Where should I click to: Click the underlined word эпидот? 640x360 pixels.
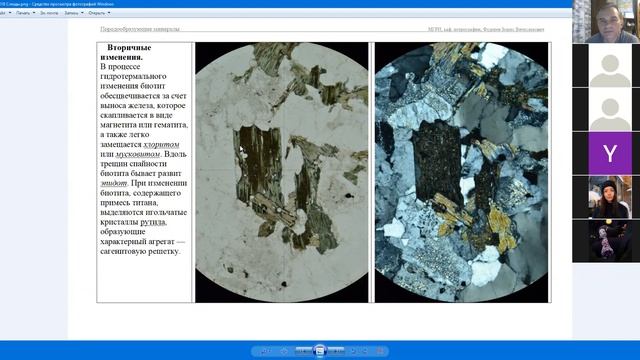[114, 183]
